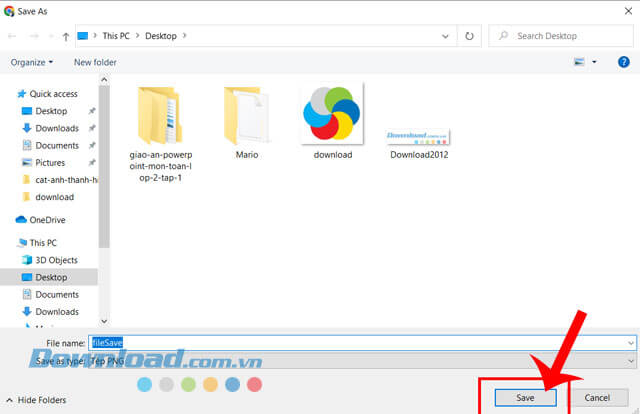
Task: Click the Downloads blue arrow icon in Quick access
Action: pyautogui.click(x=27, y=128)
